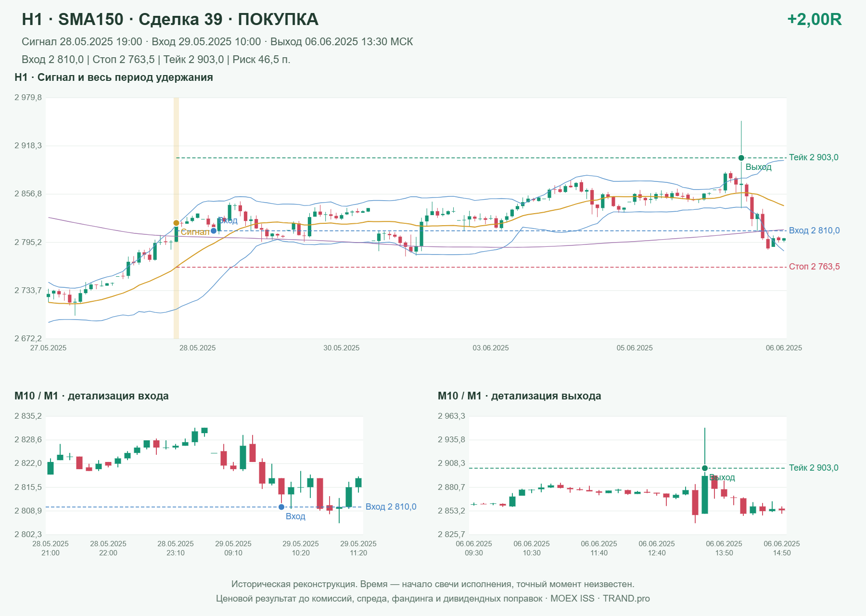The height and width of the screenshot is (616, 866).
Task: Click the '30.05.2025' date on H1 axis
Action: tap(342, 348)
